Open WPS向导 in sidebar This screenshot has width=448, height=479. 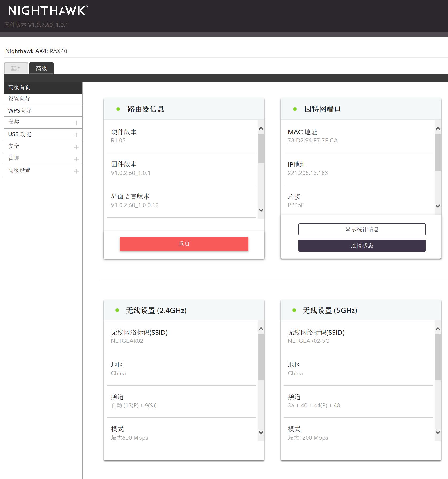(20, 110)
